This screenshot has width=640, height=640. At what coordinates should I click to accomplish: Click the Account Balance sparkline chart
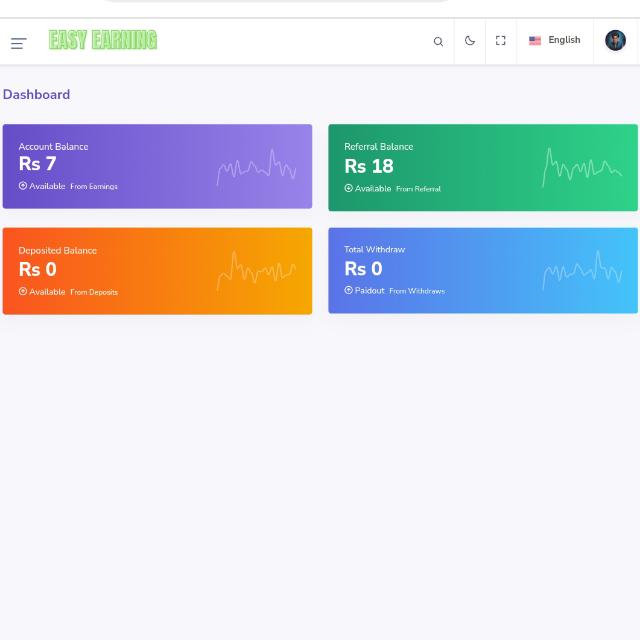click(x=256, y=167)
